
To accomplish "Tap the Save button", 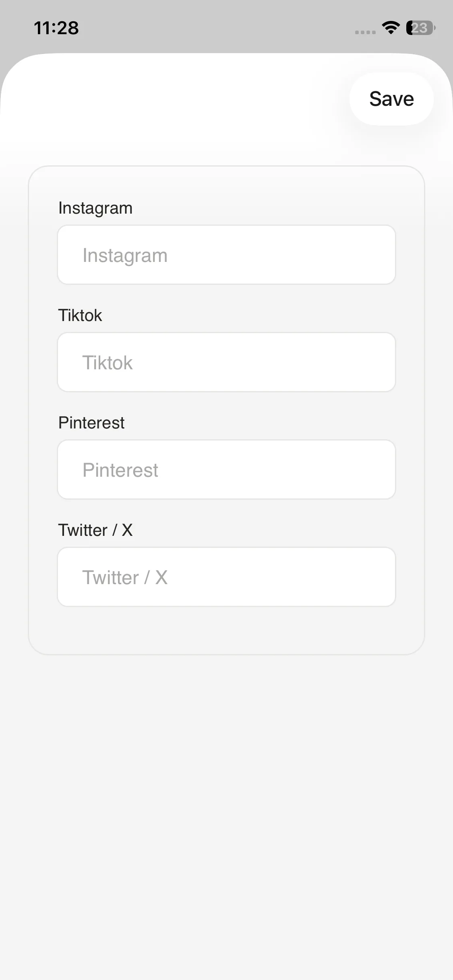I will click(391, 99).
